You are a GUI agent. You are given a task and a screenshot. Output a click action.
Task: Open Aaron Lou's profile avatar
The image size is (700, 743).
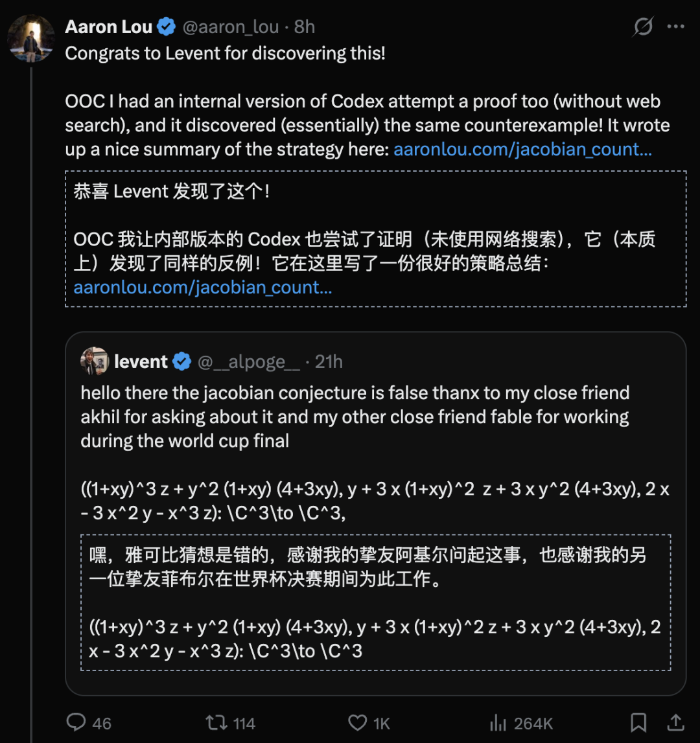[31, 38]
